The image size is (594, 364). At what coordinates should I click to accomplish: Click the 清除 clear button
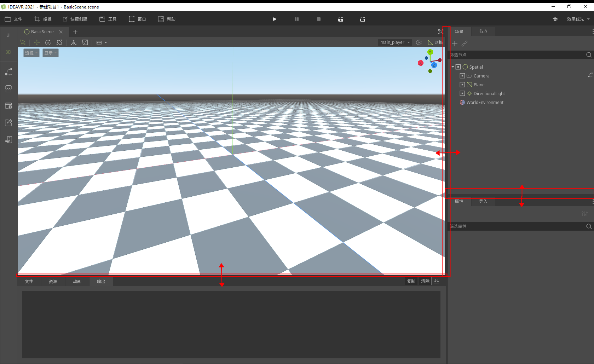tap(425, 281)
